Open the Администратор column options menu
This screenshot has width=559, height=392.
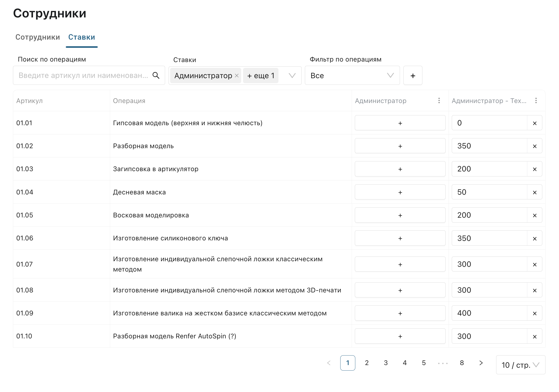coord(439,101)
